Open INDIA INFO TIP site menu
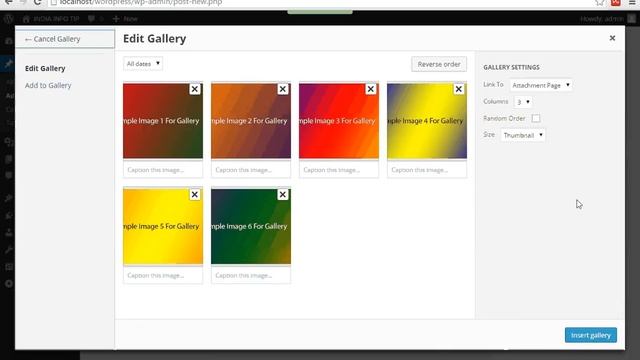 (x=51, y=19)
